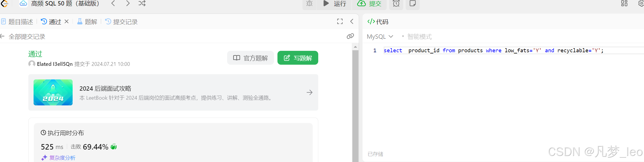Click scrollbar up arrow in left panel

(x=355, y=46)
